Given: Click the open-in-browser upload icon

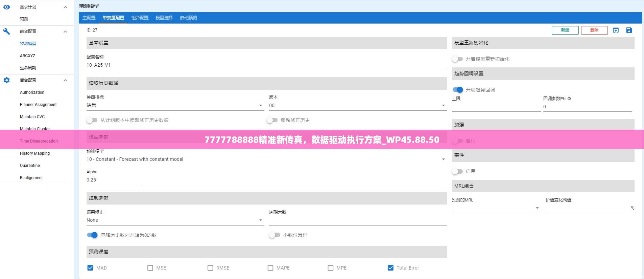Looking at the screenshot, I should [x=616, y=30].
